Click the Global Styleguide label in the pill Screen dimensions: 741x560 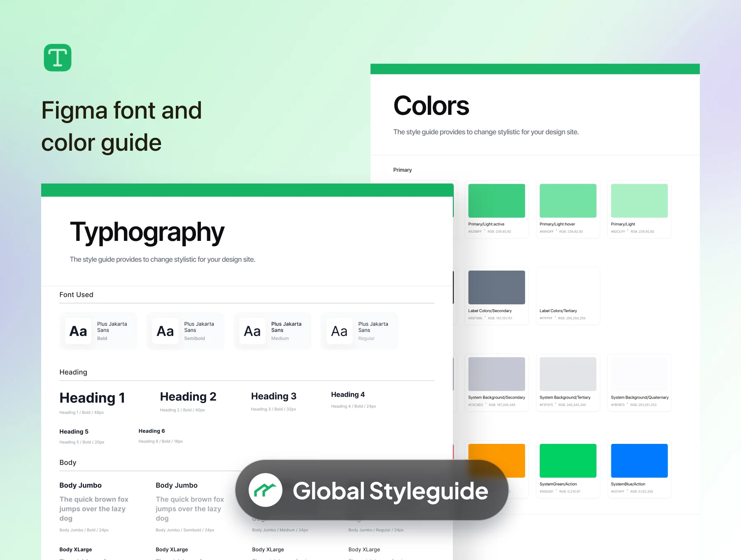pos(390,491)
